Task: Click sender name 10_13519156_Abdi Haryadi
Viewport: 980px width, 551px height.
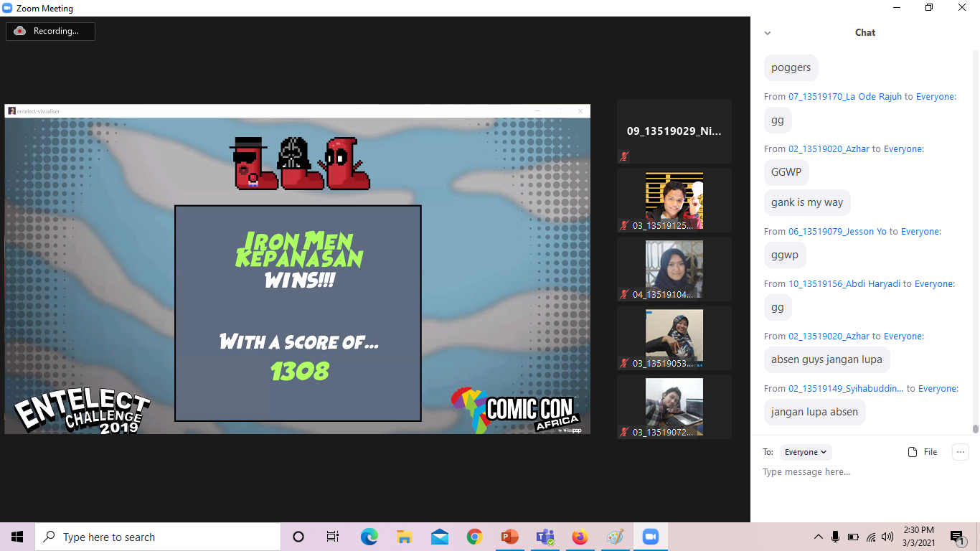Action: [844, 283]
